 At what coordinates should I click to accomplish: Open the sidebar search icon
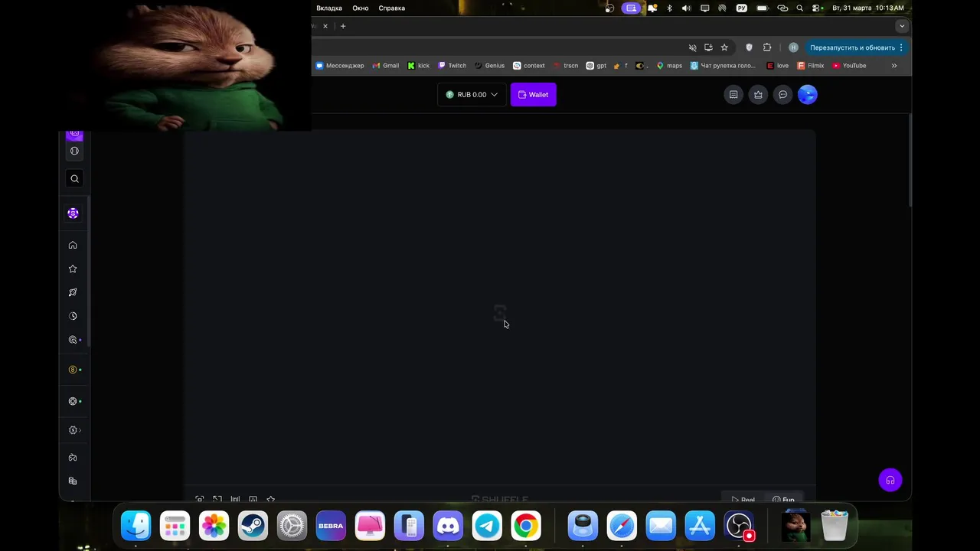tap(74, 178)
